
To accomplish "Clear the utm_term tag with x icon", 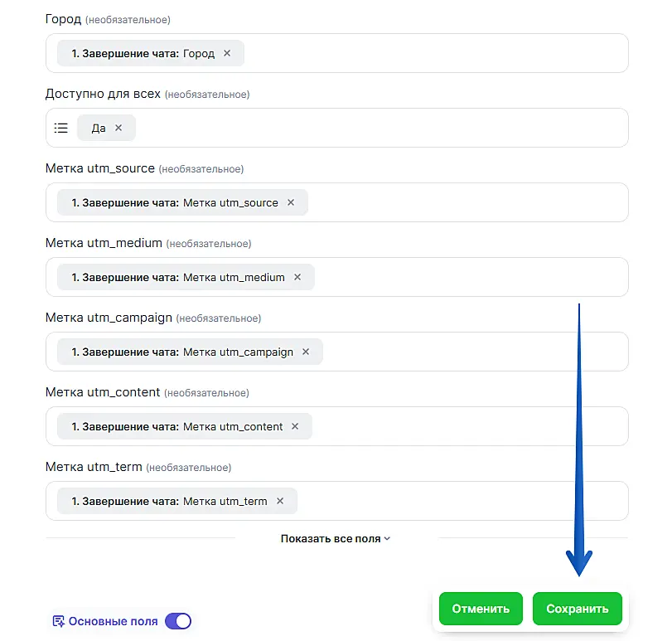I will [280, 501].
